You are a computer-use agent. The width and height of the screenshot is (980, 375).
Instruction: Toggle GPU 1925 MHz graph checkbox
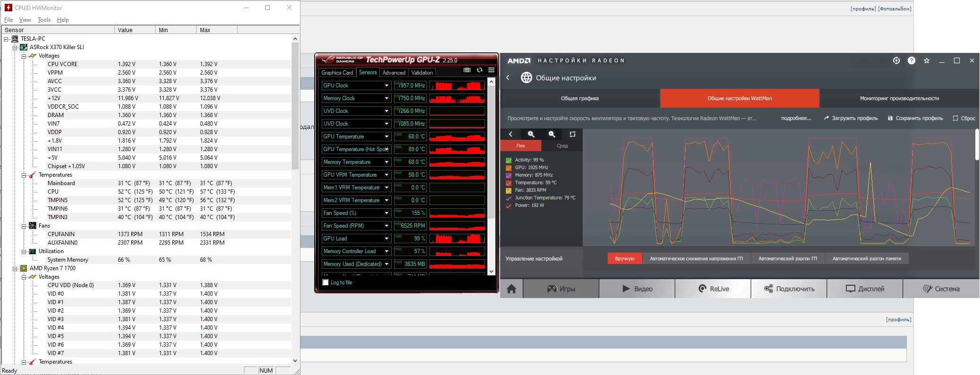509,168
